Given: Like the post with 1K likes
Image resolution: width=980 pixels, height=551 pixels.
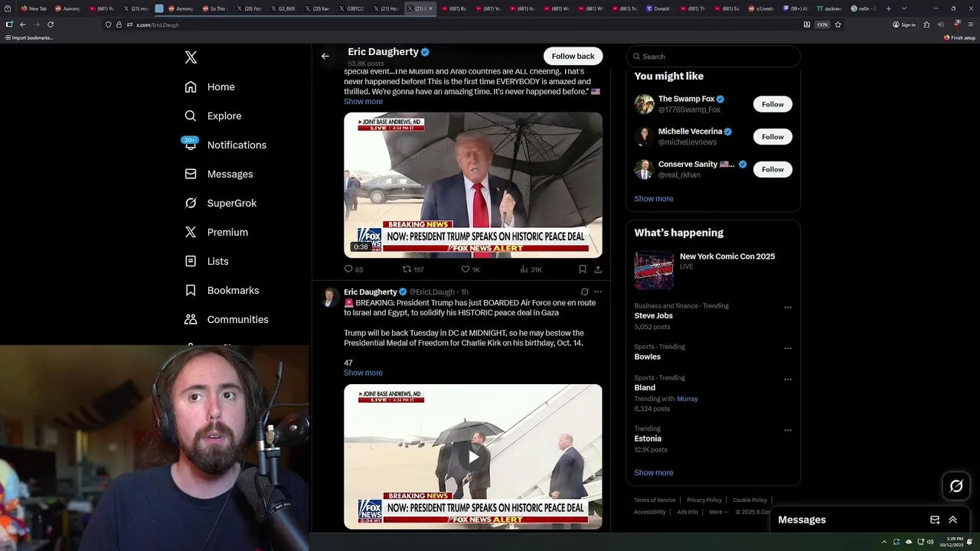Looking at the screenshot, I should point(470,269).
